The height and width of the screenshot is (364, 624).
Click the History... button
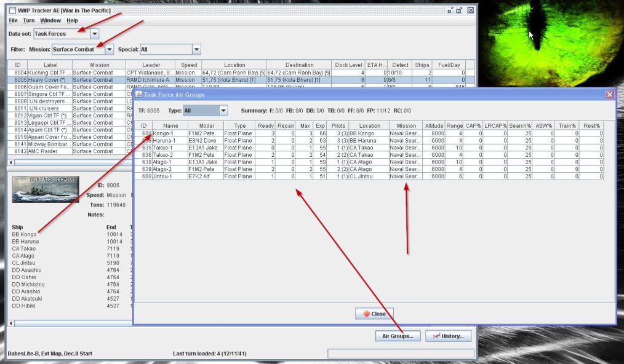[x=449, y=336]
